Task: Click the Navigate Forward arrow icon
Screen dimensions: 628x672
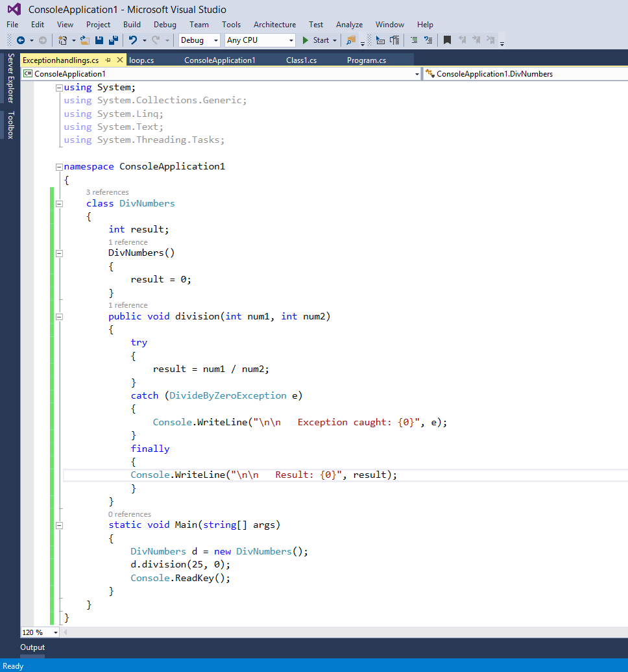Action: (42, 40)
